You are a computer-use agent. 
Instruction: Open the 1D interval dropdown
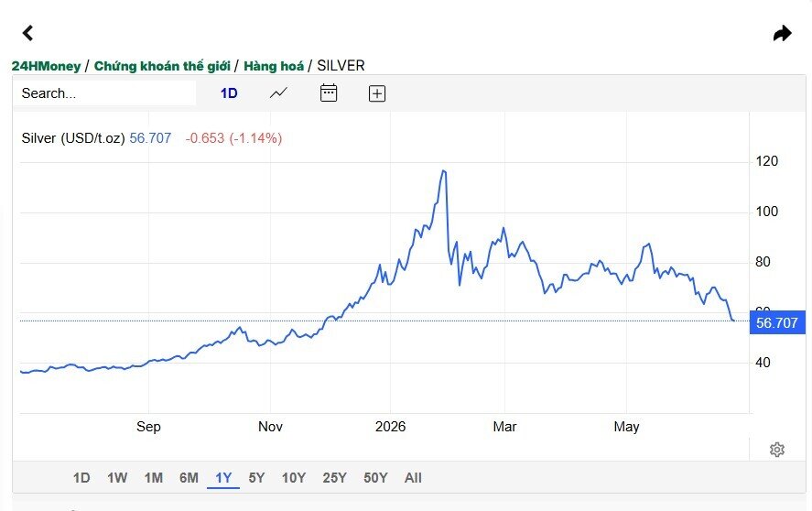pos(229,93)
